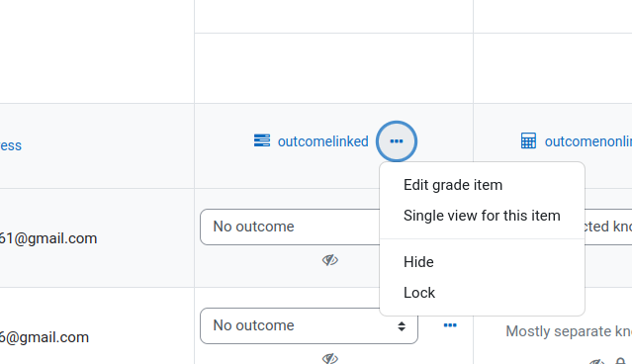Click hidden-eye icon under second No outcome
This screenshot has width=632, height=364.
click(329, 358)
